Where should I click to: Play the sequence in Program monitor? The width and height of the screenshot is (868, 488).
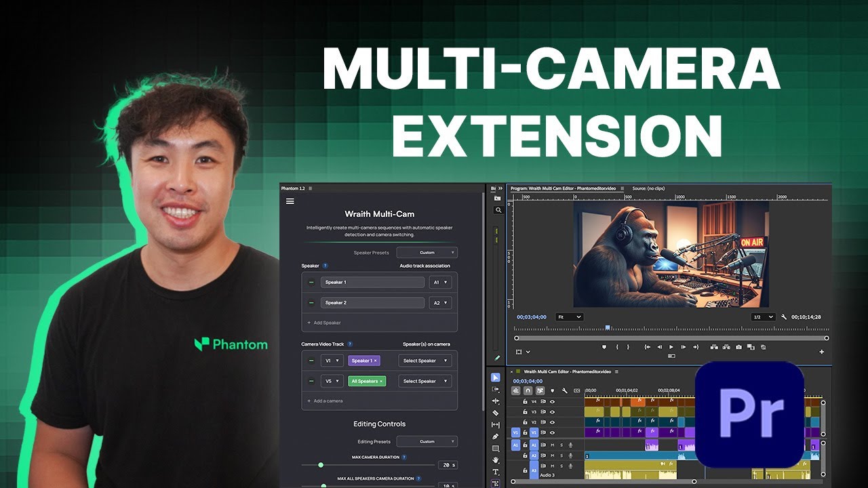coord(671,347)
